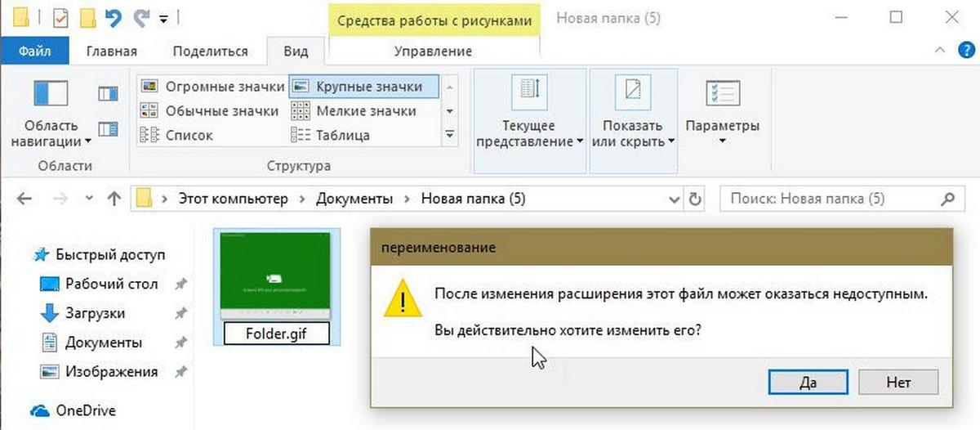
Task: Open Рабочий стол in navigation pane
Action: point(100,284)
